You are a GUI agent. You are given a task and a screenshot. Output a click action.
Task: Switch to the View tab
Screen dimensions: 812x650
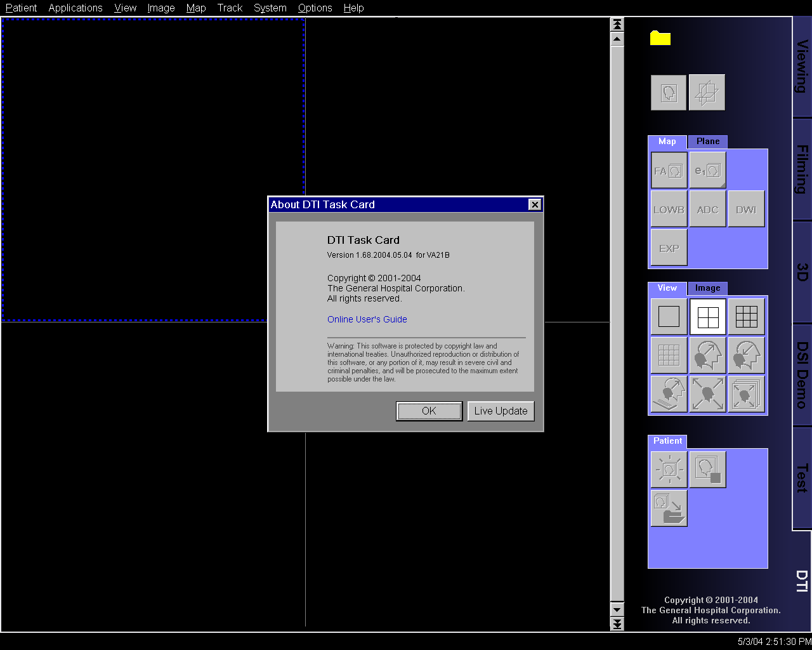(667, 288)
